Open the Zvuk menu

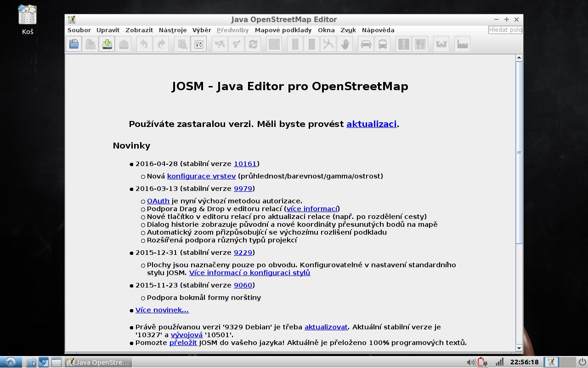[x=348, y=30]
